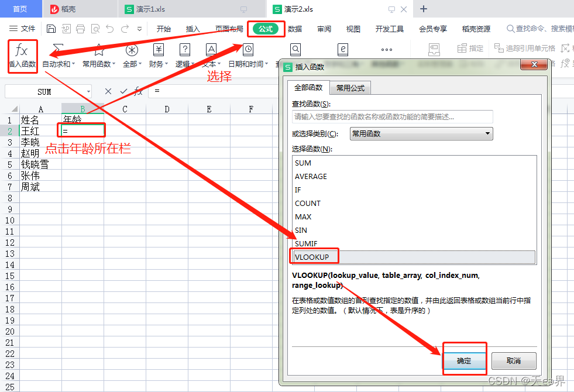Click the select-all corner triangle of sheet
Image resolution: width=574 pixels, height=392 pixels.
pyautogui.click(x=14, y=109)
